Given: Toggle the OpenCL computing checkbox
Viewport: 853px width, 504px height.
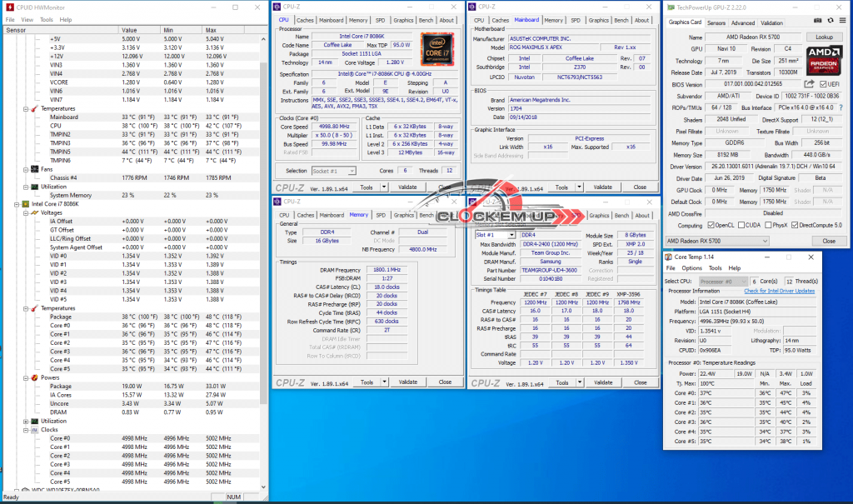Looking at the screenshot, I should (711, 225).
